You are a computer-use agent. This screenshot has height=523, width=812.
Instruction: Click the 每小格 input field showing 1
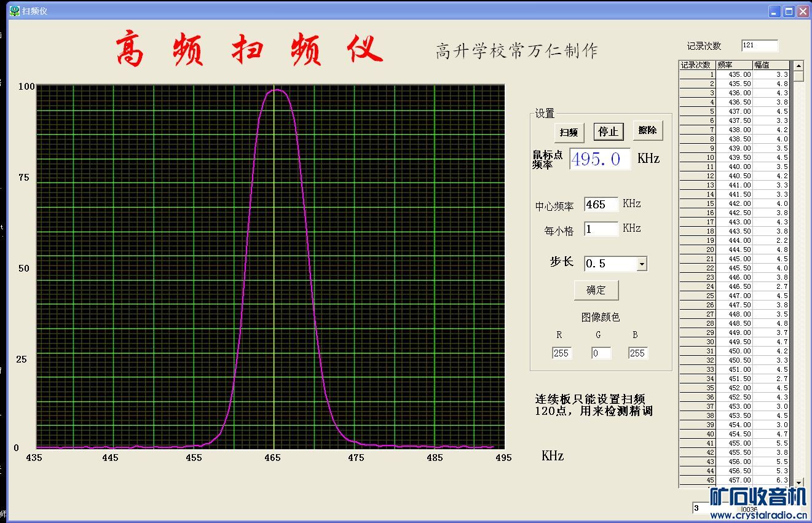601,229
